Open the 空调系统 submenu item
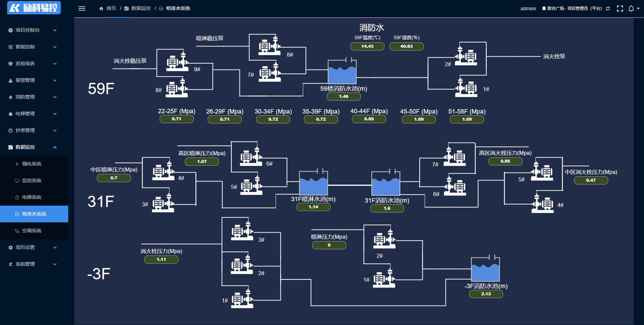The image size is (644, 325). click(x=32, y=231)
